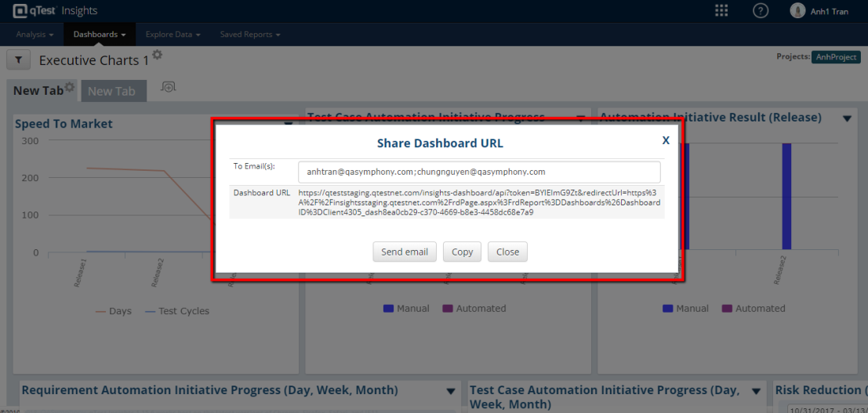868x413 pixels.
Task: Toggle Manual legend in Automation Initiative Result
Action: pyautogui.click(x=685, y=308)
